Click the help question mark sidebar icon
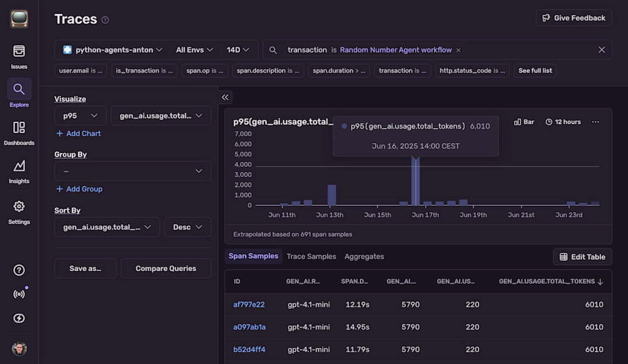Image resolution: width=628 pixels, height=364 pixels. [19, 270]
